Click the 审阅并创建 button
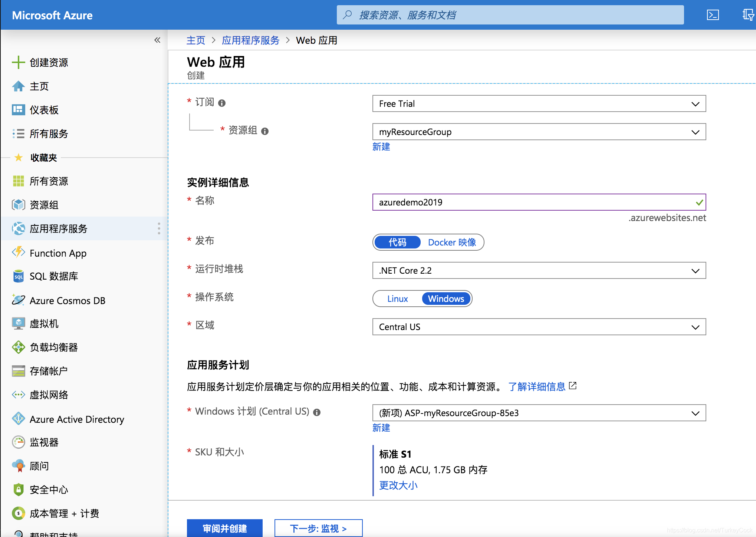756x537 pixels. 225,528
